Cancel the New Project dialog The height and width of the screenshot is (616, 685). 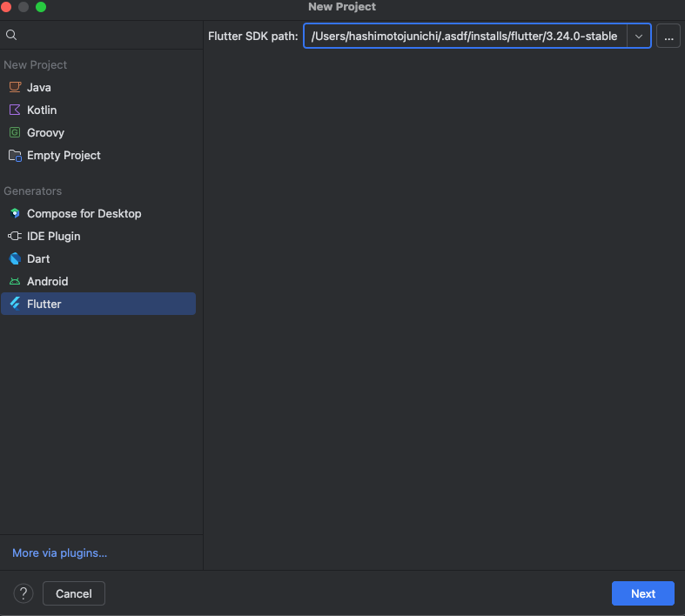[74, 593]
